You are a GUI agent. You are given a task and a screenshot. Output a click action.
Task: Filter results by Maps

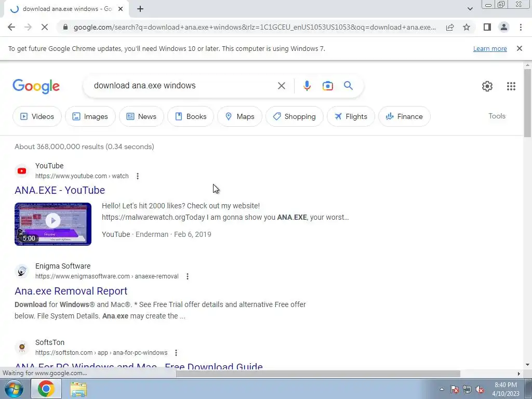240,116
